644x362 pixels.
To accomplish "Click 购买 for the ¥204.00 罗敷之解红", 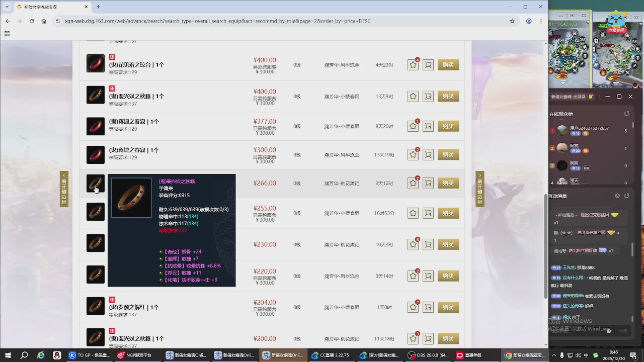I will [448, 307].
